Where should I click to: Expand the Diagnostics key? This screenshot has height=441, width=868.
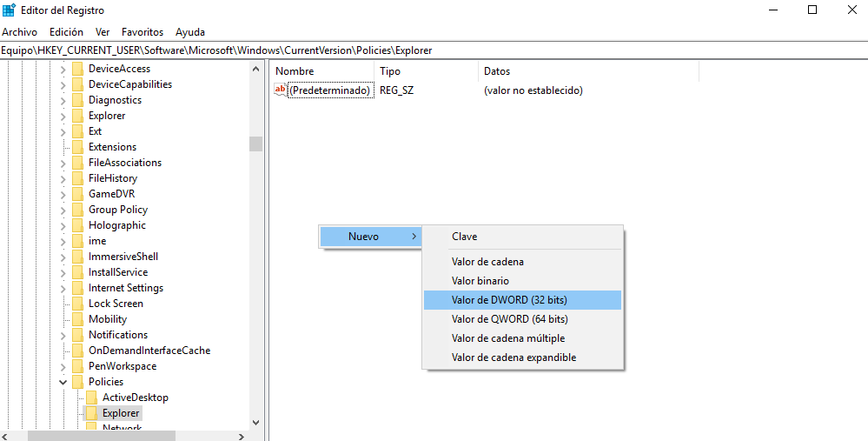63,100
